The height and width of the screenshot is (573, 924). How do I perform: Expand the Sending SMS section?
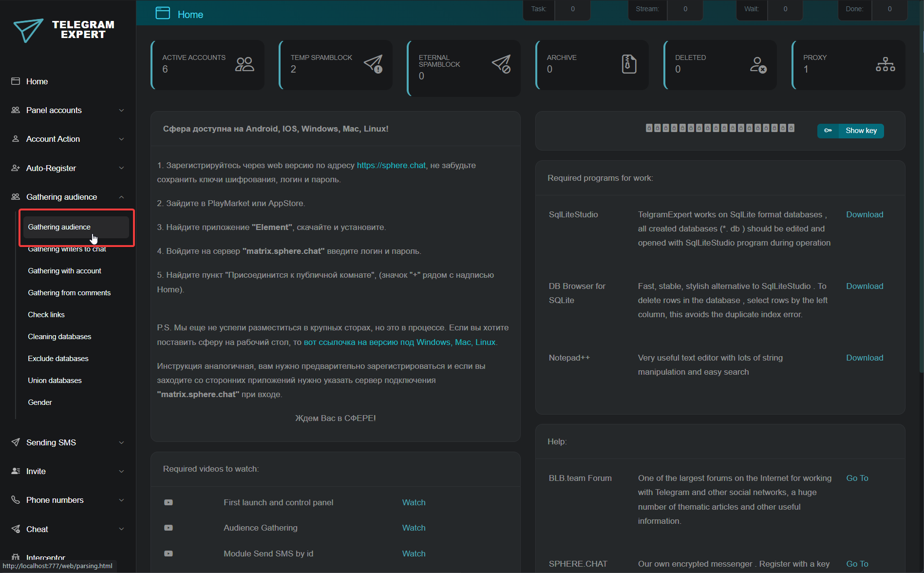[68, 442]
